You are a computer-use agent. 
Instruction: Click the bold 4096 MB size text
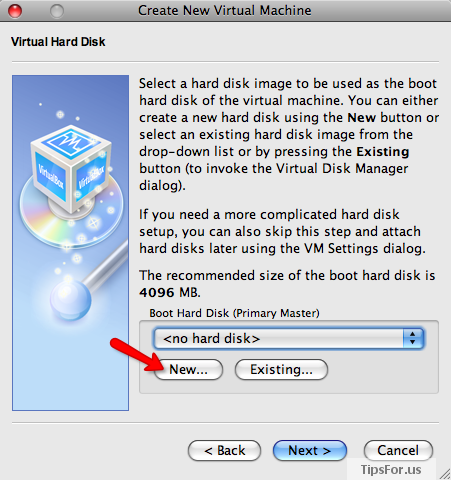point(170,293)
